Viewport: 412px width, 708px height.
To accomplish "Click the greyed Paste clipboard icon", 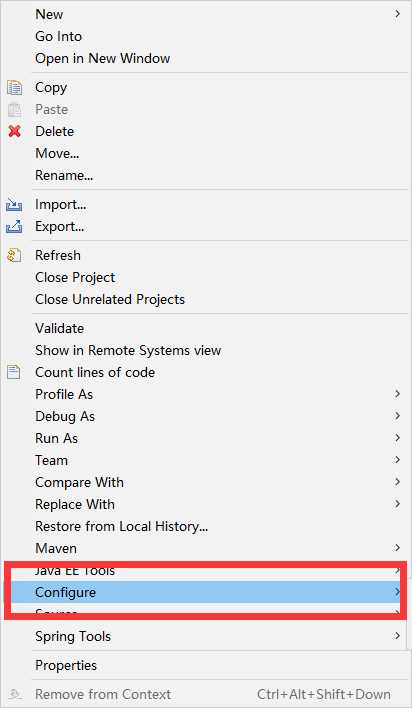I will [14, 110].
